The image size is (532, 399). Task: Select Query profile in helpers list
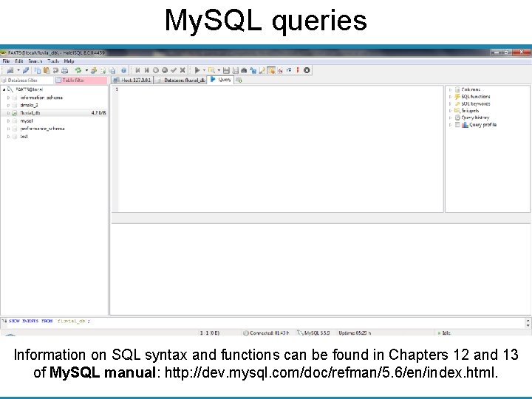[482, 125]
